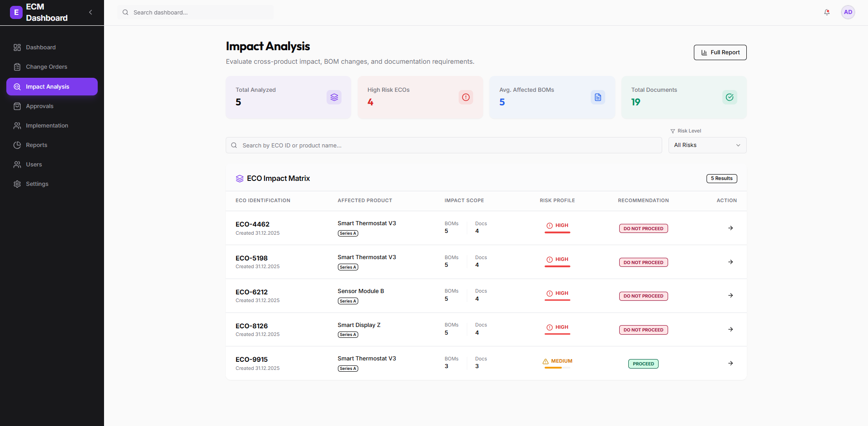Open the Change Orders section
This screenshot has width=868, height=426.
[46, 66]
